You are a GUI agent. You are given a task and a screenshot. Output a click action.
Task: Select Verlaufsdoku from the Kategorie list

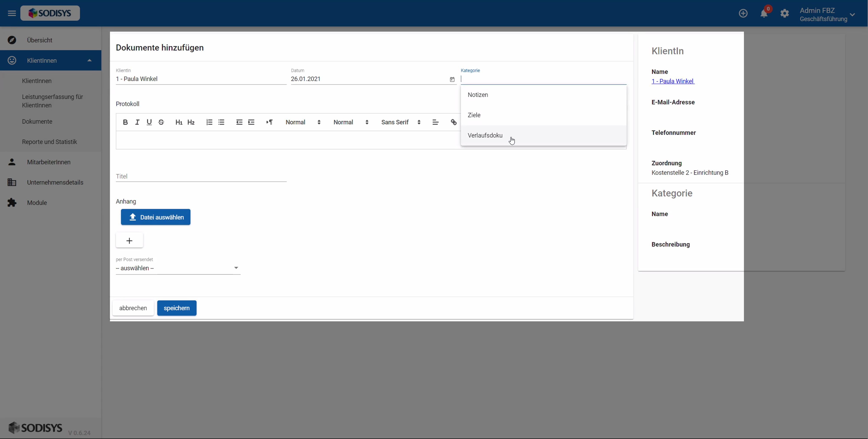point(543,135)
